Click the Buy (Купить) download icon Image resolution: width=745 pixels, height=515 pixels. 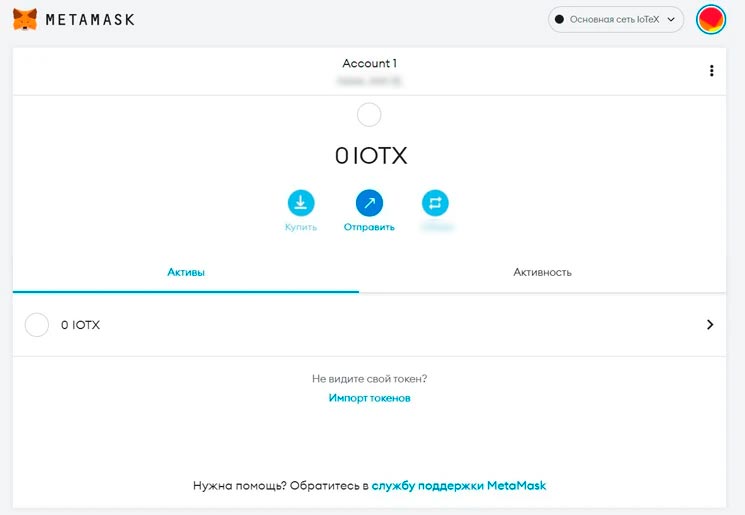(301, 203)
